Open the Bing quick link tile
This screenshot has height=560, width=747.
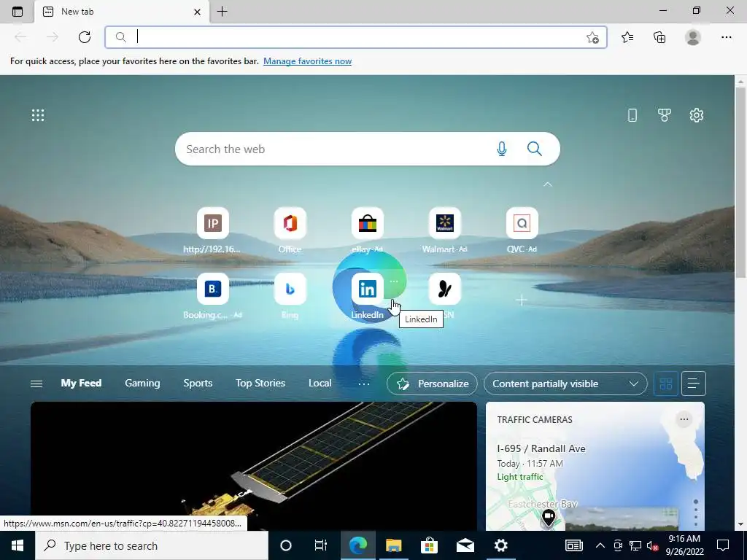click(290, 296)
